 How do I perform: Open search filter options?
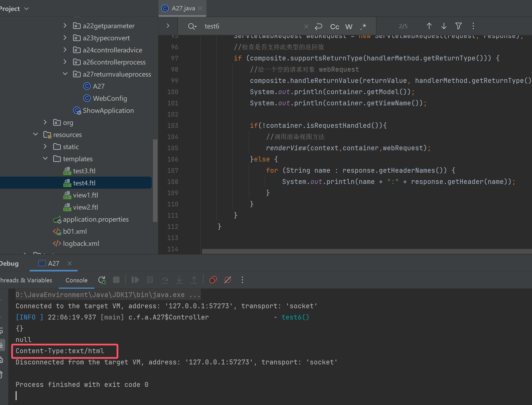(459, 26)
